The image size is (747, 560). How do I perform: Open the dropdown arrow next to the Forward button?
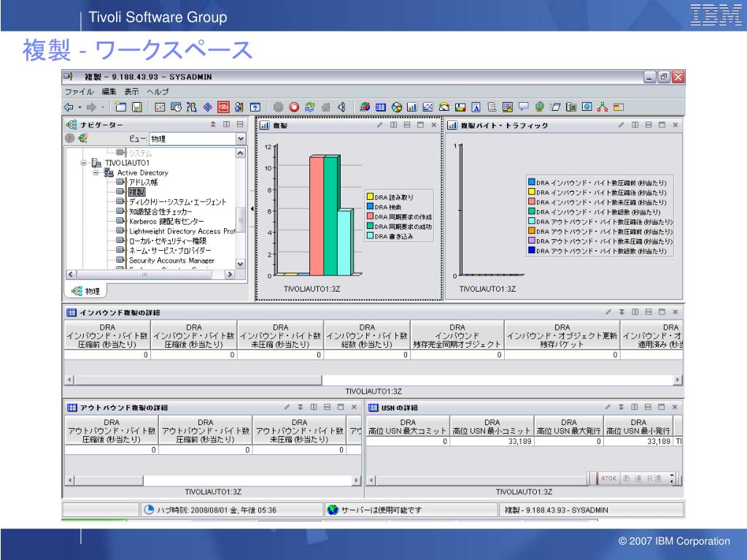coord(102,108)
